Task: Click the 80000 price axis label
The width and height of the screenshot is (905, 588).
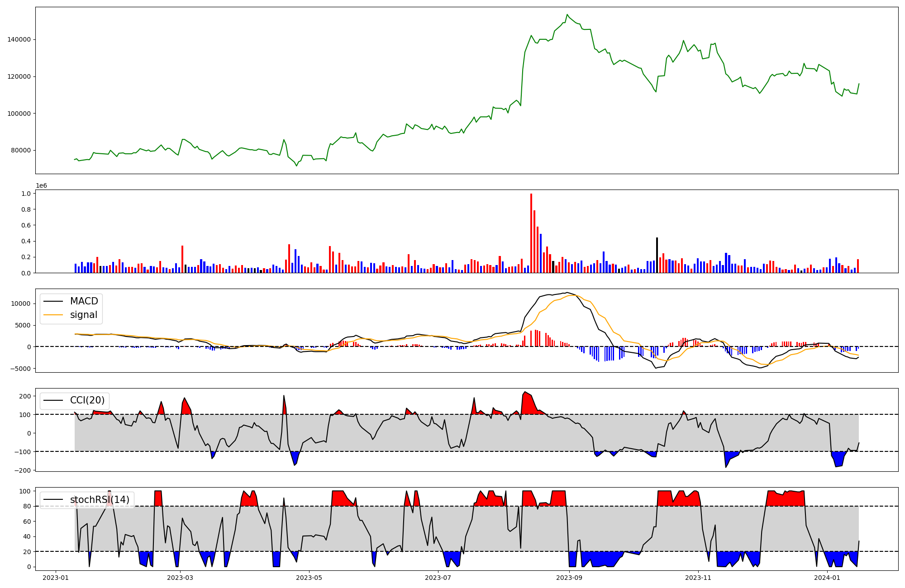Action: 21,151
